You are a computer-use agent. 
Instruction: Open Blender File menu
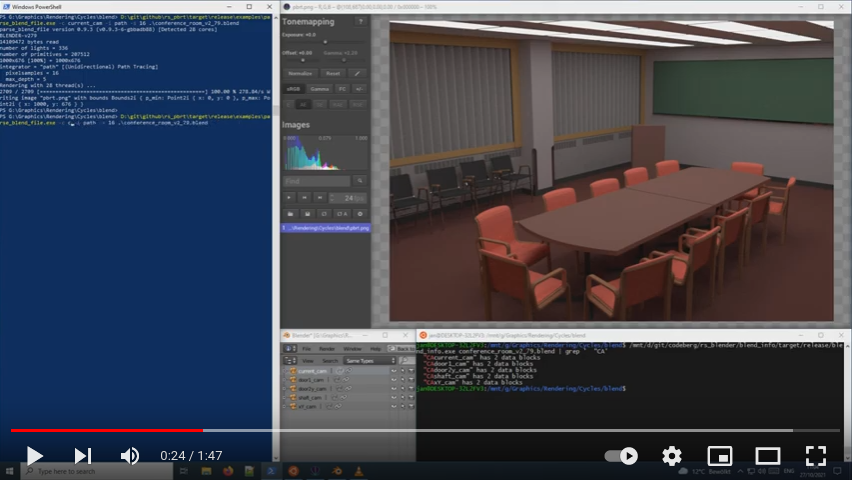306,348
